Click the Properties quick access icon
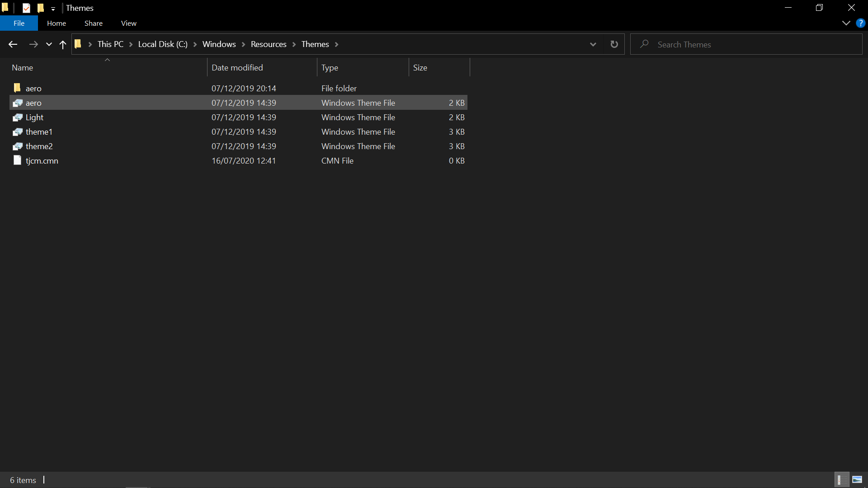The height and width of the screenshot is (488, 868). [26, 8]
